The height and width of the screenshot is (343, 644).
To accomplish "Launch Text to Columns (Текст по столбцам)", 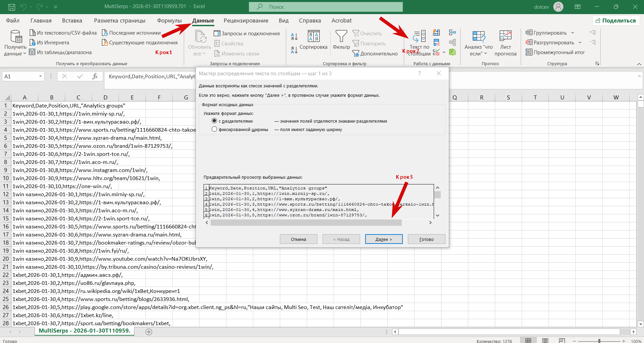I will pyautogui.click(x=419, y=43).
